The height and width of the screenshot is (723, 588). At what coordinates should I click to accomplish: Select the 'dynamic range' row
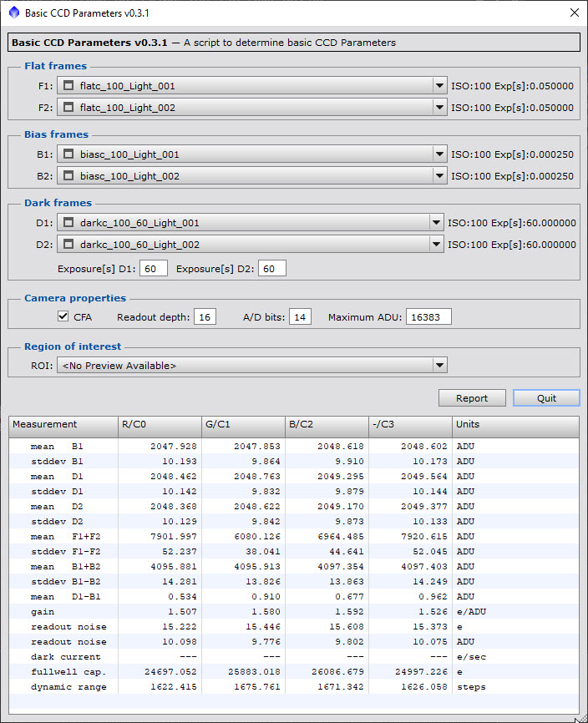coord(294,686)
